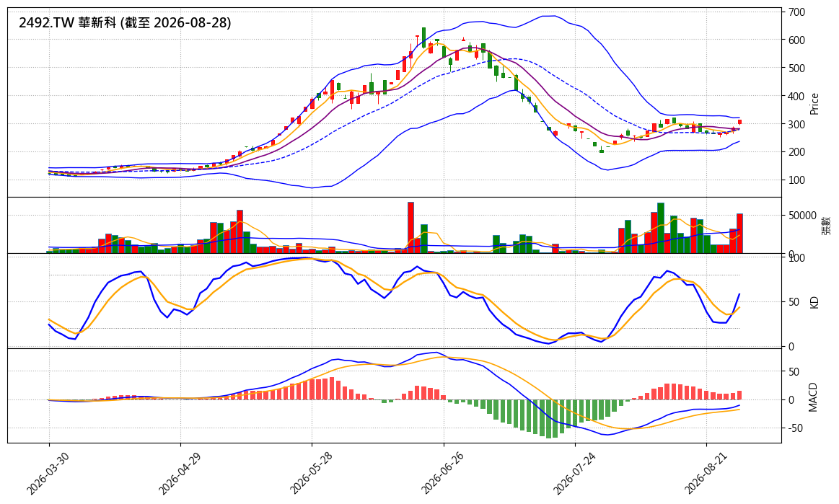Click the 2026-04-29 date label
This screenshot has width=839, height=504.
click(179, 473)
